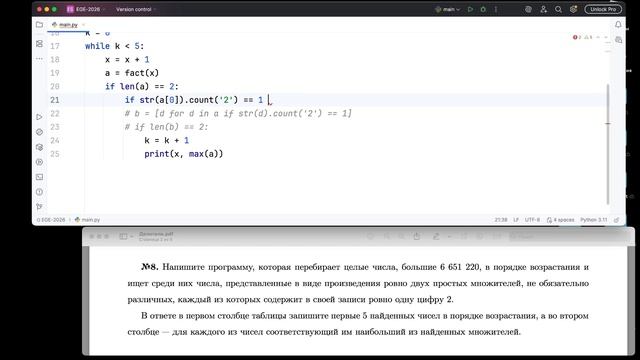Click the 'while k < 5:' code line
640x360 pixels.
115,46
